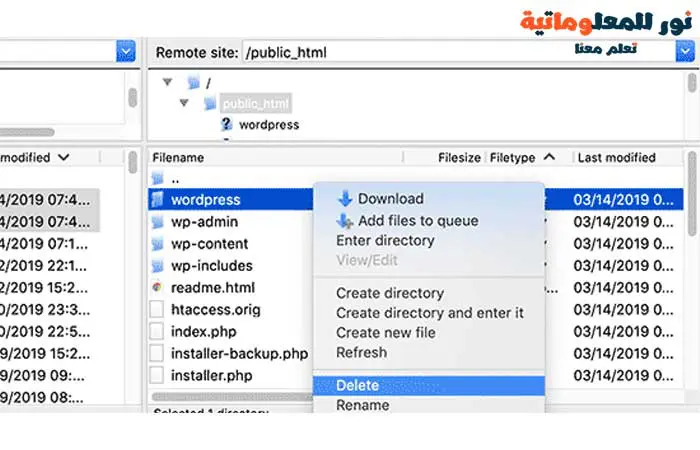Select Create directory in context menu
This screenshot has width=700, height=450.
(390, 293)
